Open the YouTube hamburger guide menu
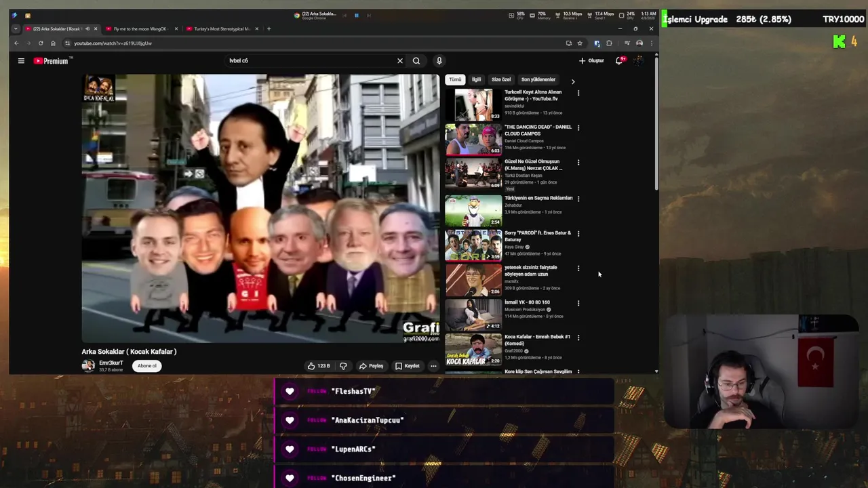This screenshot has height=488, width=868. pos(21,61)
